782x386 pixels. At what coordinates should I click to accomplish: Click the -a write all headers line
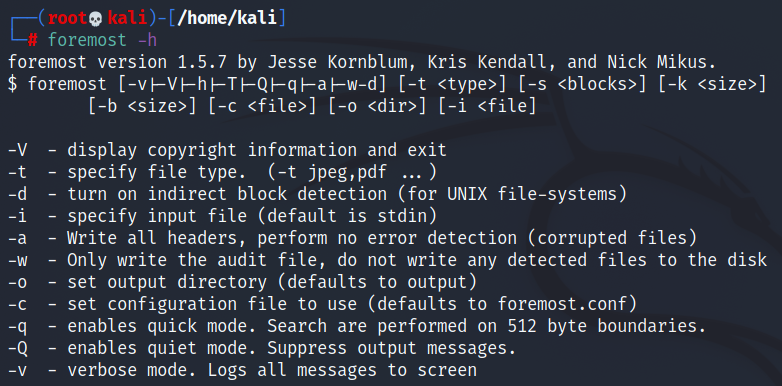click(x=353, y=238)
